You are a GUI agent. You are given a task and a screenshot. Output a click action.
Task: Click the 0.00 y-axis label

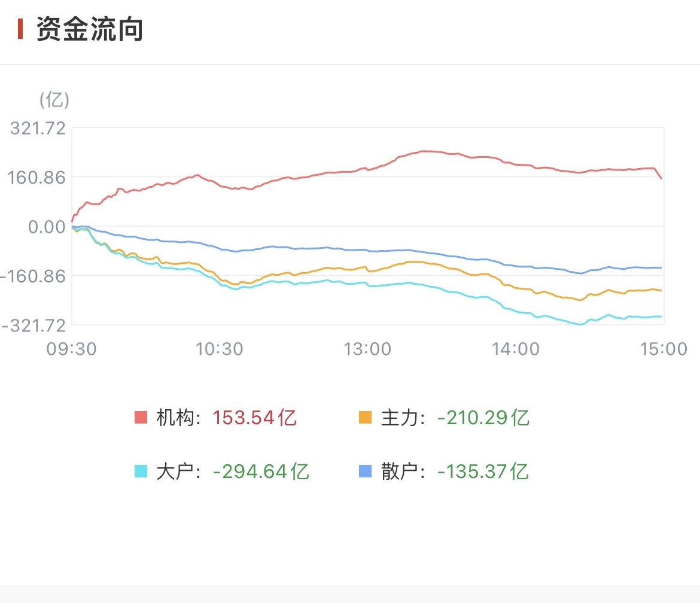pos(45,226)
